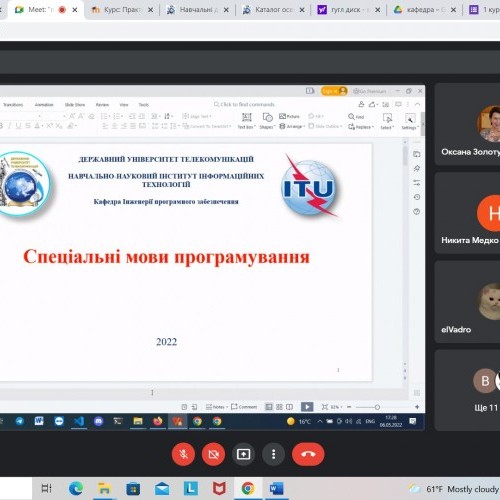The width and height of the screenshot is (500, 500).
Task: Open Mail app from the bottom taskbar
Action: tap(162, 489)
